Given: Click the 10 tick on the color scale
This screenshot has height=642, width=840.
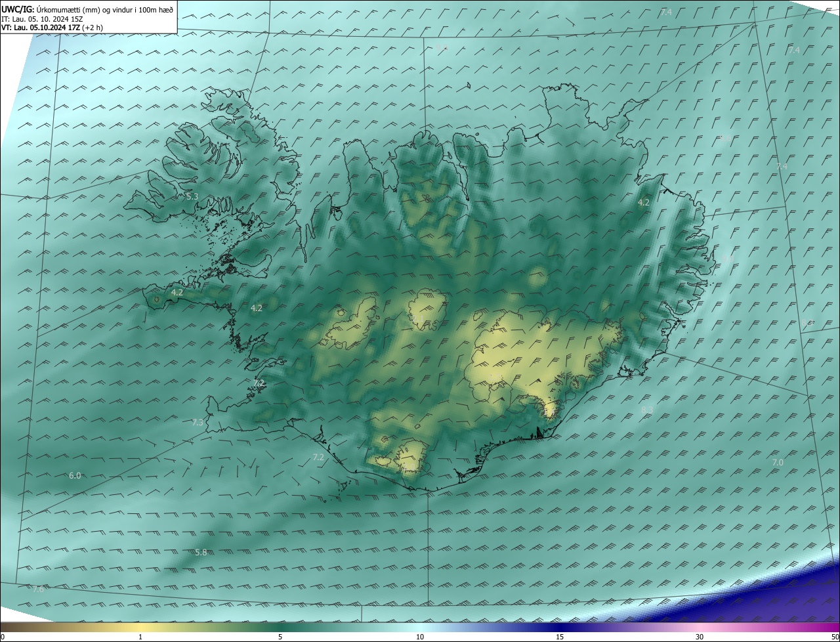Looking at the screenshot, I should pos(420,637).
